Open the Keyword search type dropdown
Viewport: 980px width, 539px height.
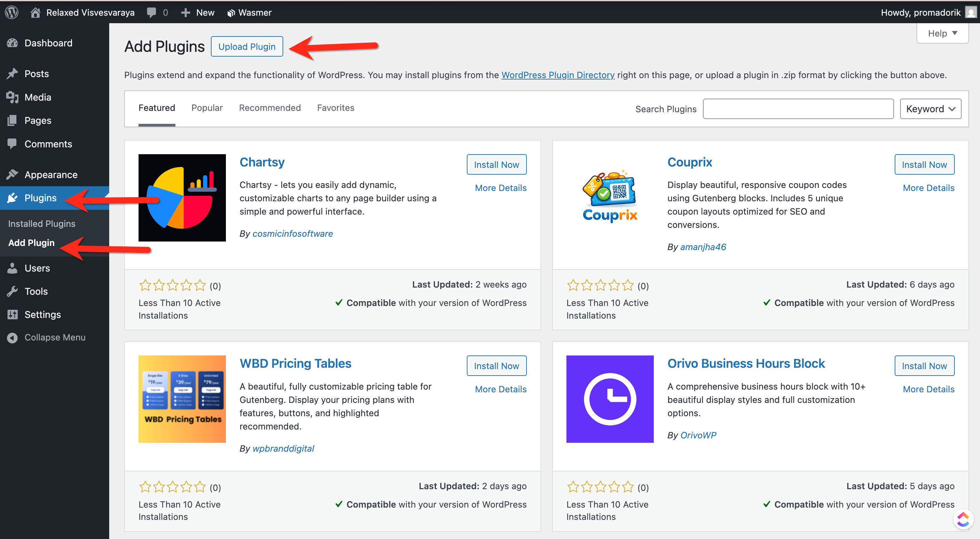(x=930, y=109)
